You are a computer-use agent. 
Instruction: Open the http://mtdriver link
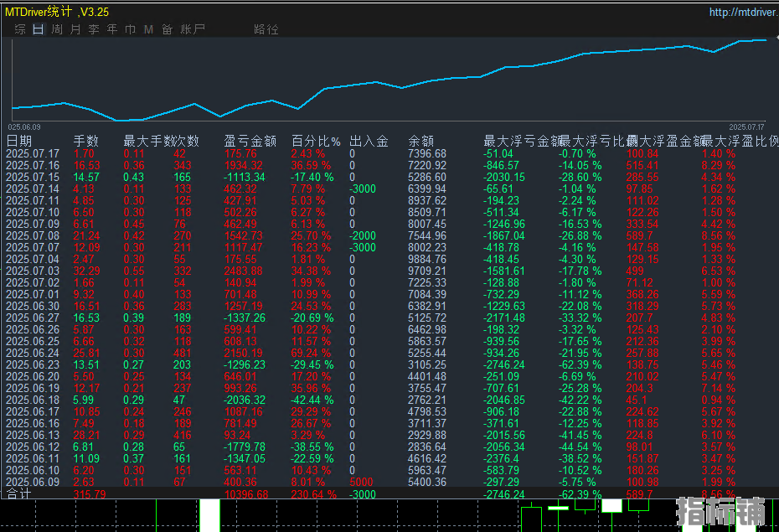pyautogui.click(x=743, y=12)
